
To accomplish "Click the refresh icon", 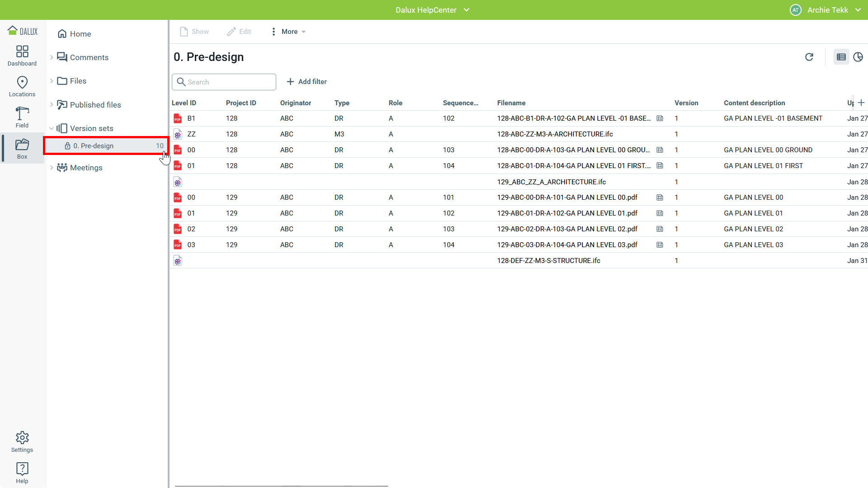I will [809, 57].
